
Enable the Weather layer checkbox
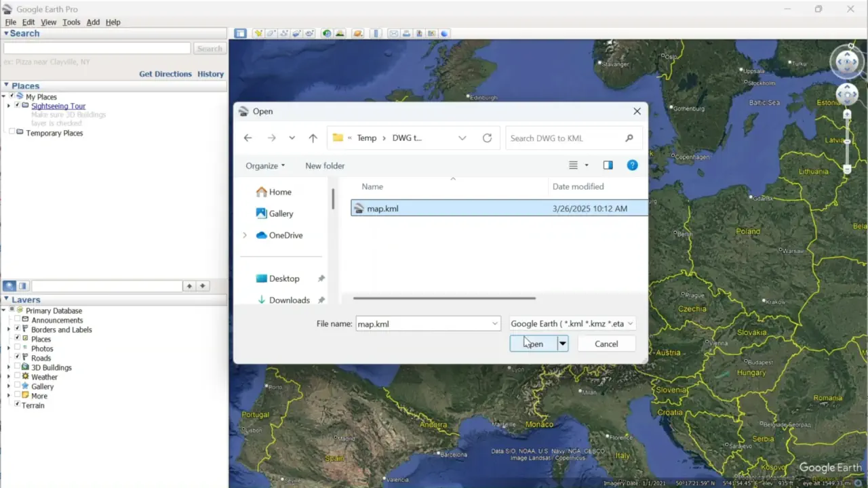pos(17,377)
